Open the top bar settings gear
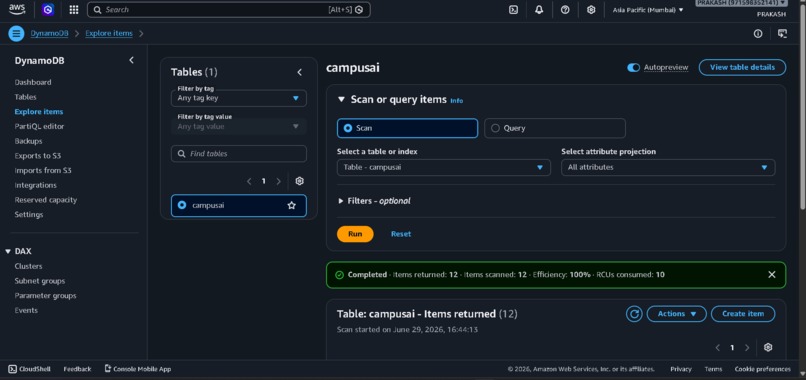The width and height of the screenshot is (806, 380). (591, 9)
